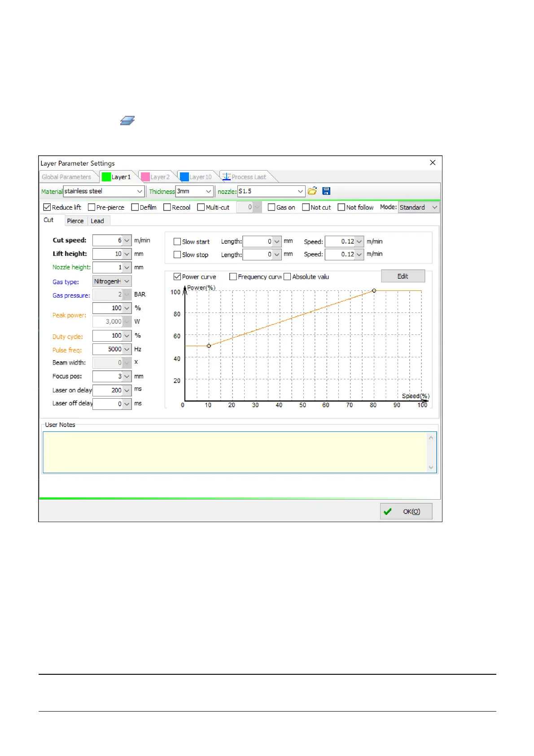Click the blue save disk icon
Viewport: 534px width, 756px height.
tap(326, 191)
